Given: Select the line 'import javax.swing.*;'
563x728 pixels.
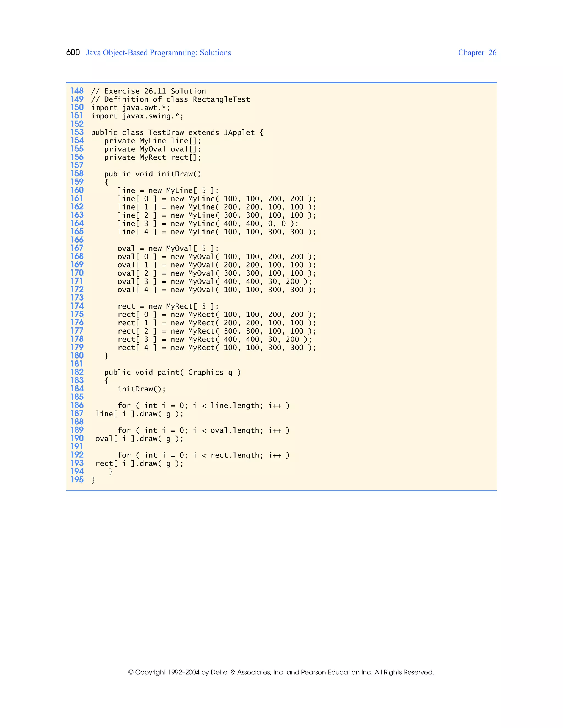Looking at the screenshot, I should pyautogui.click(x=137, y=116).
